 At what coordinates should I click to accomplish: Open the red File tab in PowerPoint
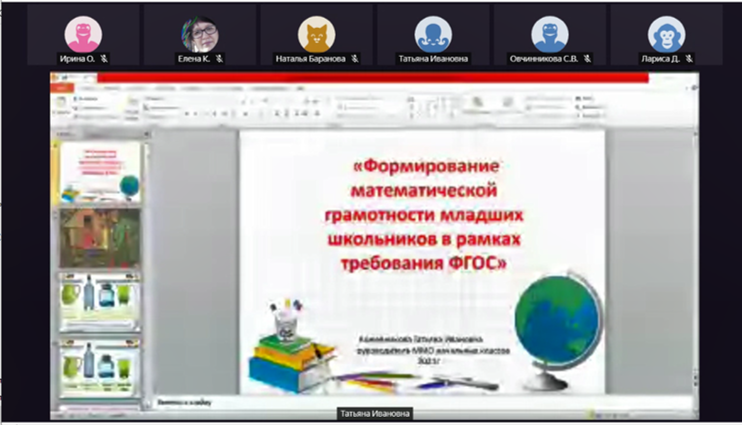pos(63,88)
